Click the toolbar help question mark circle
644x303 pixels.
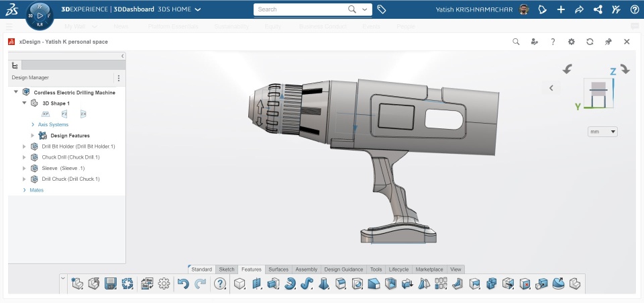point(220,284)
